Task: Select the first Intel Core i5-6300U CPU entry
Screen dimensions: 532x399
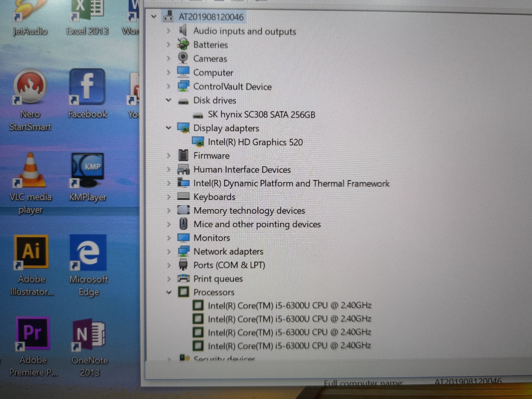Action: tap(290, 305)
